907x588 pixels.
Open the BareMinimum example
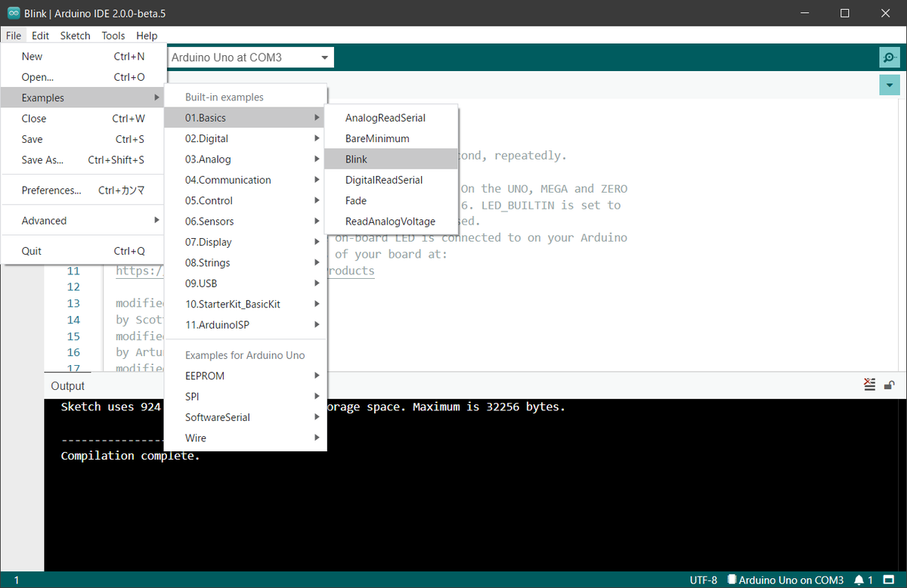[x=392, y=138]
